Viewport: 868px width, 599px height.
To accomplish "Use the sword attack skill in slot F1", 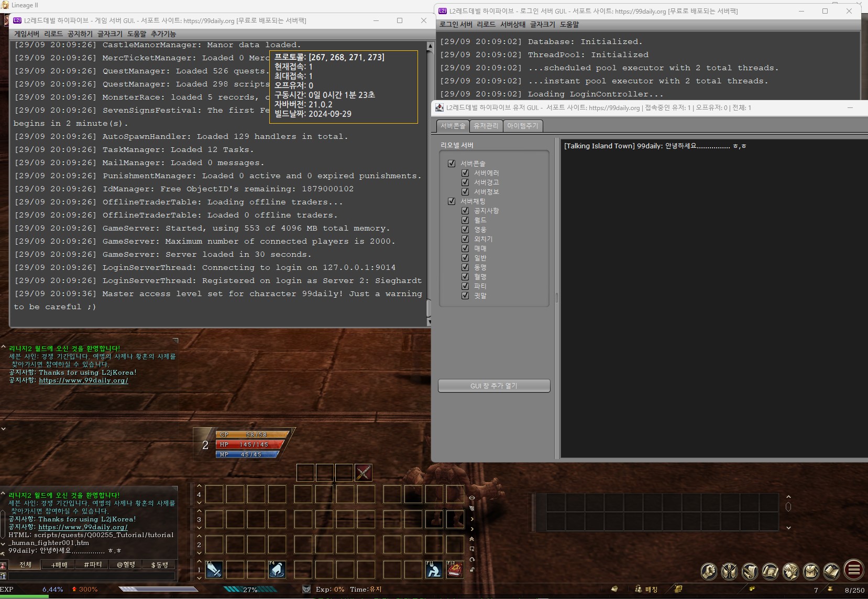I will pos(214,569).
